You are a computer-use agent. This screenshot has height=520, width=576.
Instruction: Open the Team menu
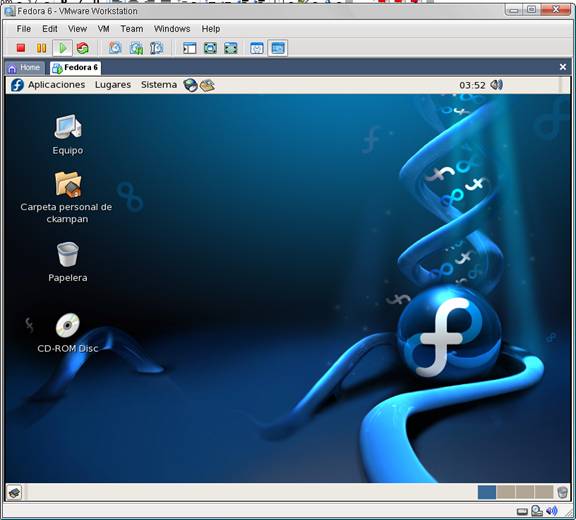132,29
